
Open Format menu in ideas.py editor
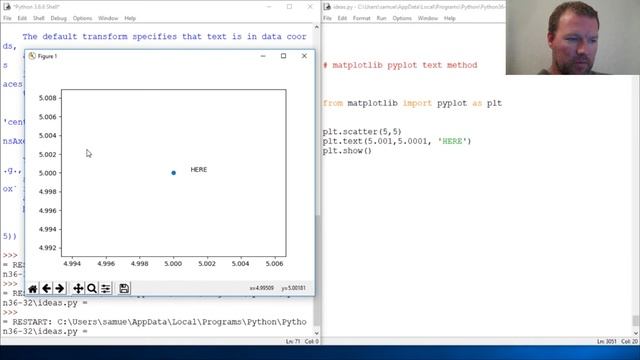click(361, 18)
